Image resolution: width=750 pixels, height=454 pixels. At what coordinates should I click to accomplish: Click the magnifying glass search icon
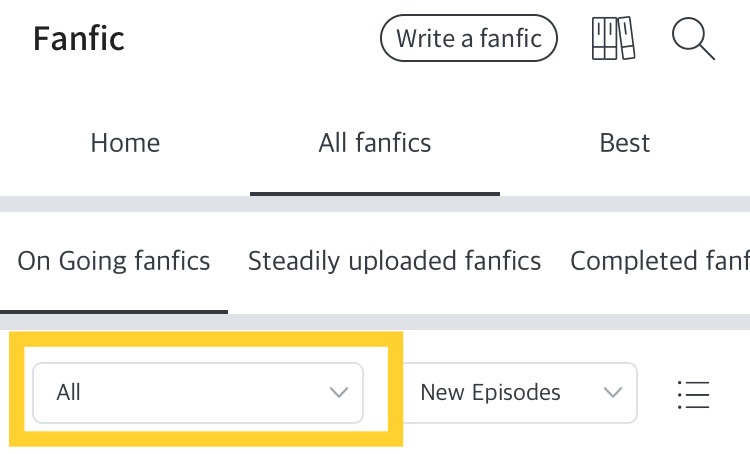[692, 39]
